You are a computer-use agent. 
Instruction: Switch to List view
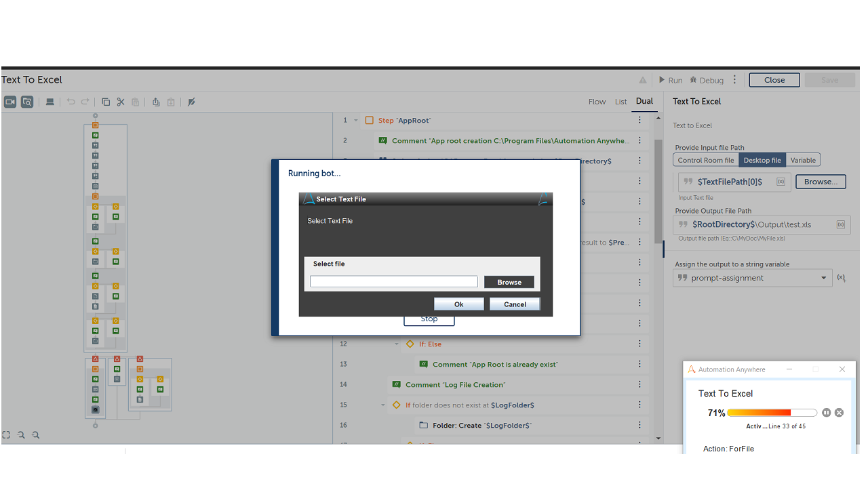[x=621, y=102]
